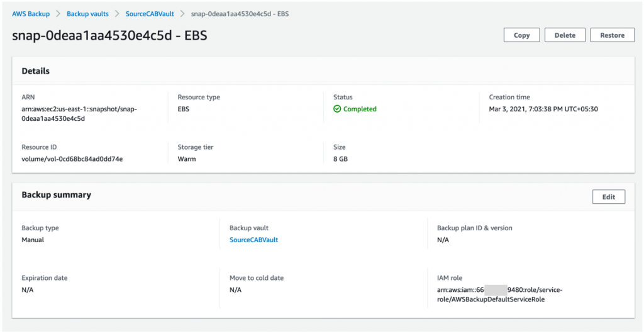The width and height of the screenshot is (644, 334).
Task: Edit the Backup summary section
Action: pyautogui.click(x=608, y=197)
